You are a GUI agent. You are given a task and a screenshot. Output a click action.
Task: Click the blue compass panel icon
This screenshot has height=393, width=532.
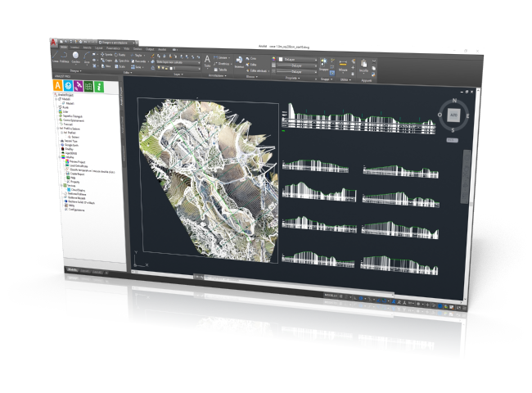point(68,85)
